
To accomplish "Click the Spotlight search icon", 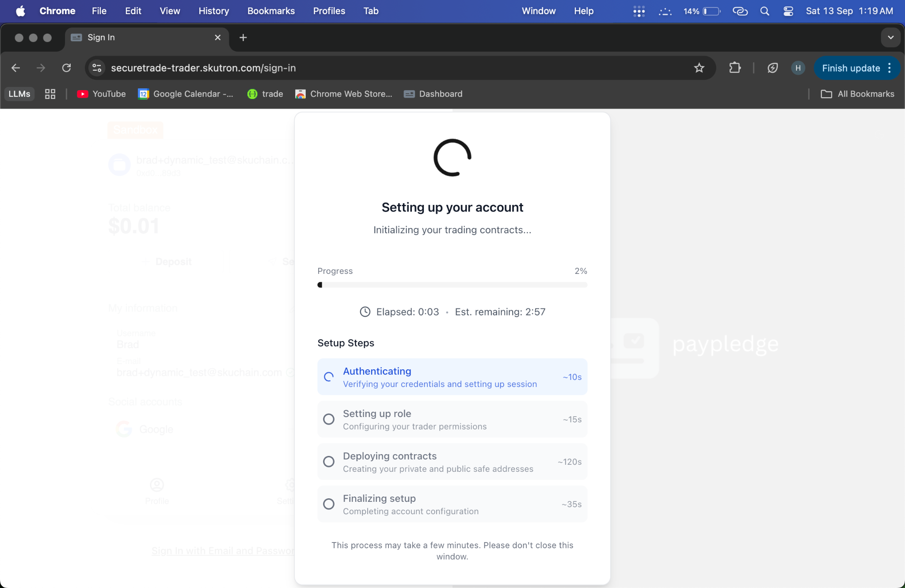I will coord(764,11).
